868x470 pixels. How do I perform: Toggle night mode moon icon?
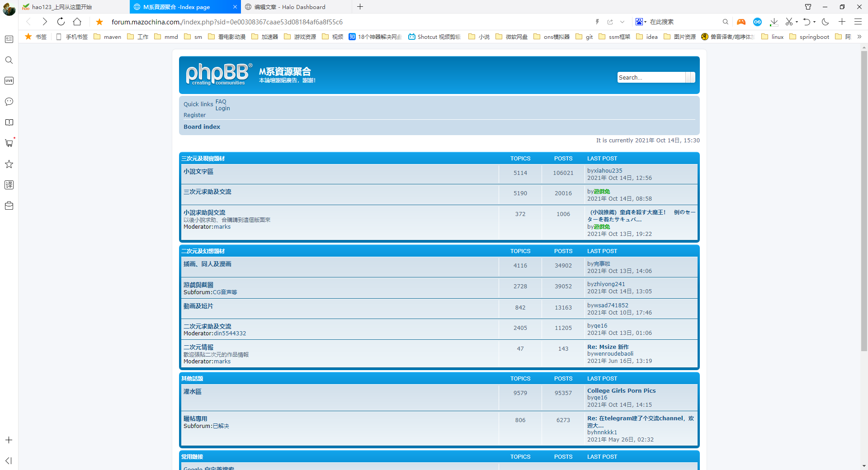(826, 22)
